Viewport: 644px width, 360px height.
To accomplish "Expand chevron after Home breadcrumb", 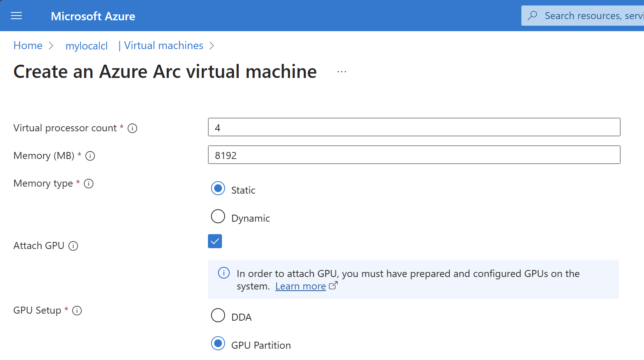I will click(x=51, y=46).
